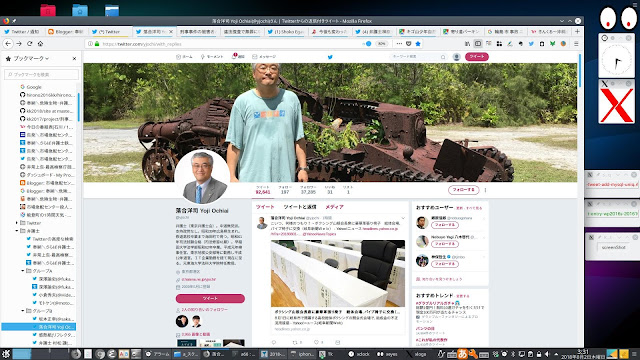This screenshot has width=640, height=360.
Task: Collapse the グループA bookmark folder
Action: point(23,271)
